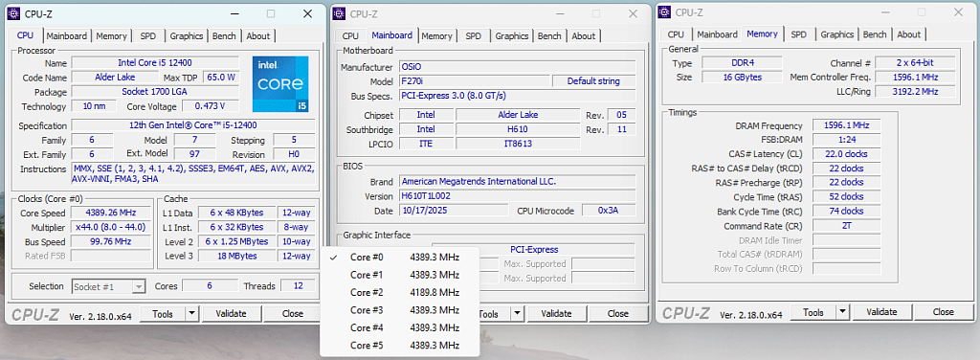
Task: Open Bench tab in Mainboard window
Action: click(549, 36)
